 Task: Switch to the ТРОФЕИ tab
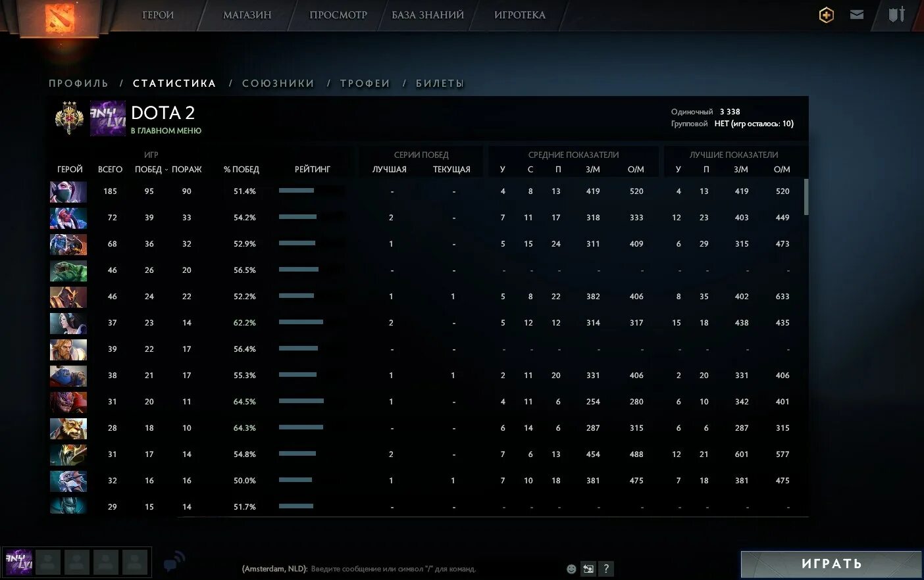click(365, 84)
